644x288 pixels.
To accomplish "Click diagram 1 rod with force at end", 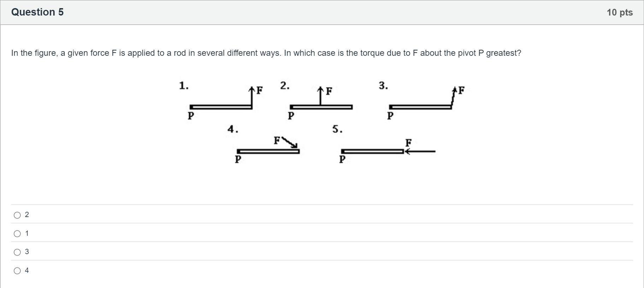I will click(221, 107).
